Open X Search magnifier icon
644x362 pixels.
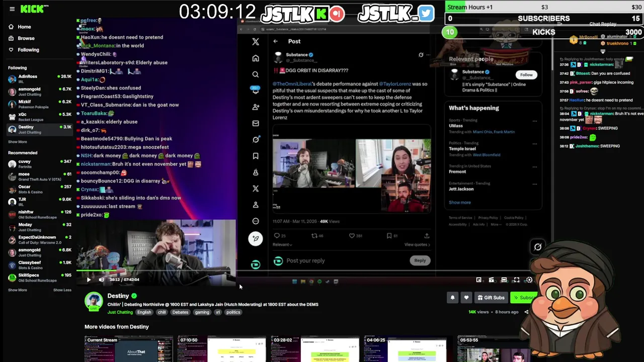(256, 74)
